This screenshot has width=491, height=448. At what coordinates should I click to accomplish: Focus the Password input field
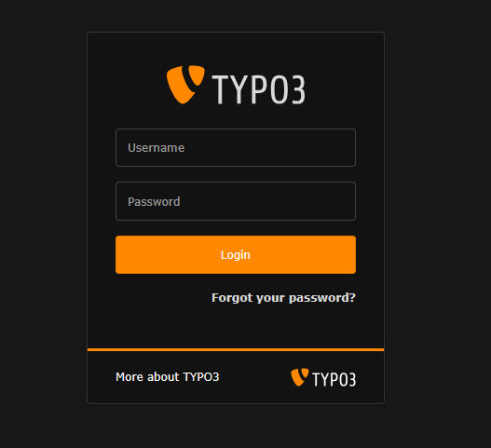coord(236,201)
